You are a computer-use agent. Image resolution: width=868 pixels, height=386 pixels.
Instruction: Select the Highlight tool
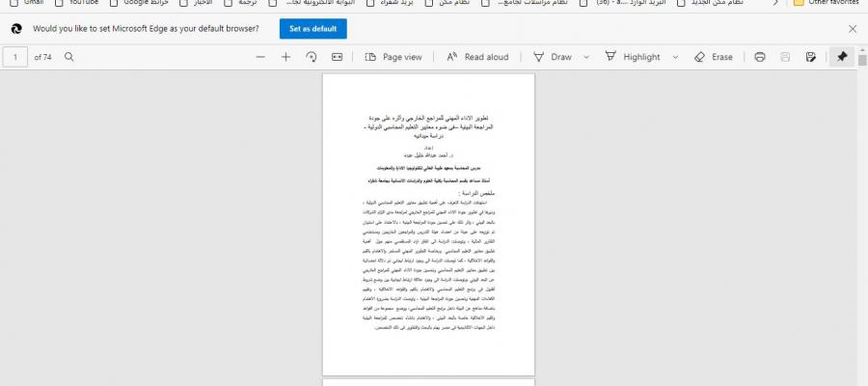point(632,57)
